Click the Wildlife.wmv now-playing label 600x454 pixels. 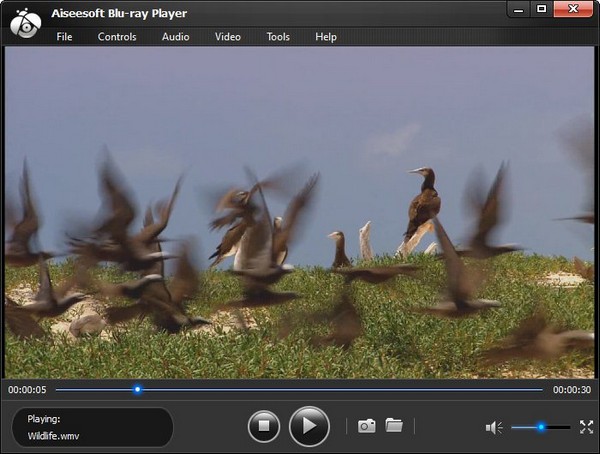(x=55, y=435)
